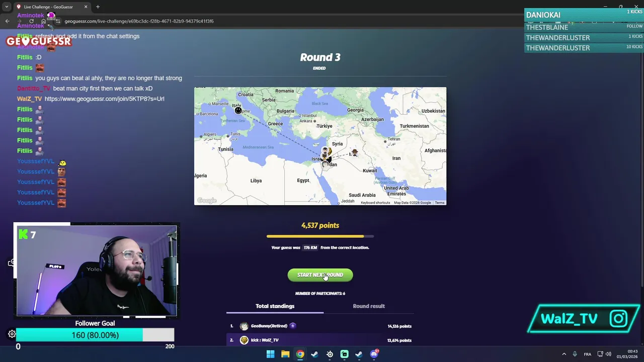Click the hat-wearing avatar marker in Iraq
The width and height of the screenshot is (644, 362).
coord(355,152)
